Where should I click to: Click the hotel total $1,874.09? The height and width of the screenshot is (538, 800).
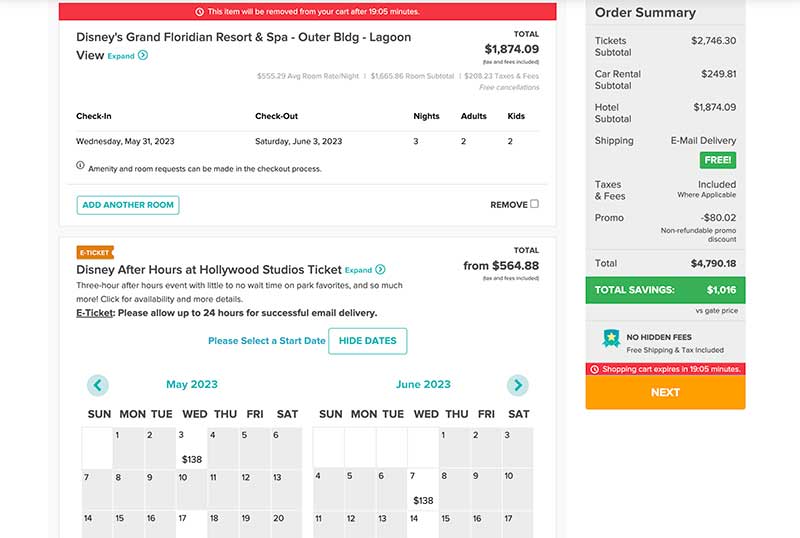click(512, 49)
